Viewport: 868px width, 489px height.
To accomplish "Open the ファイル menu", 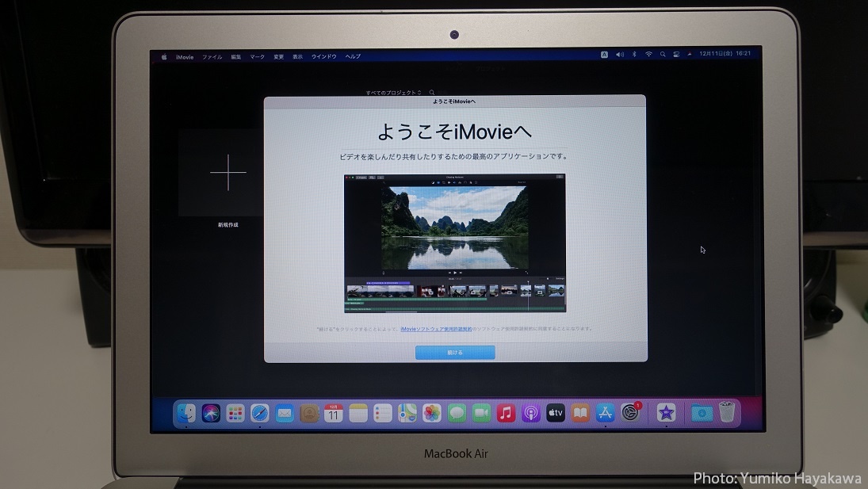I will pyautogui.click(x=212, y=56).
